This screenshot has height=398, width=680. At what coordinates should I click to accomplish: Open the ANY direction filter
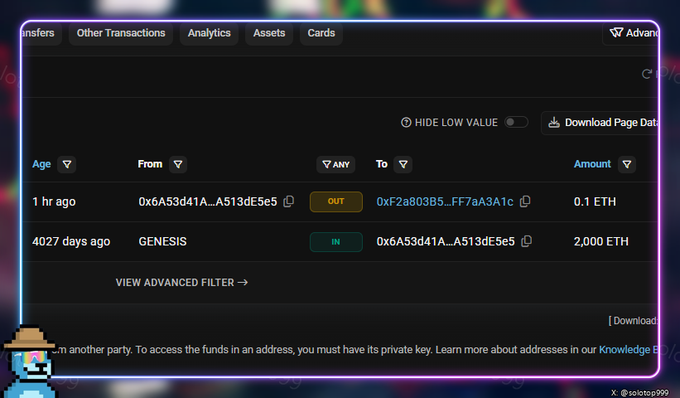click(x=336, y=165)
